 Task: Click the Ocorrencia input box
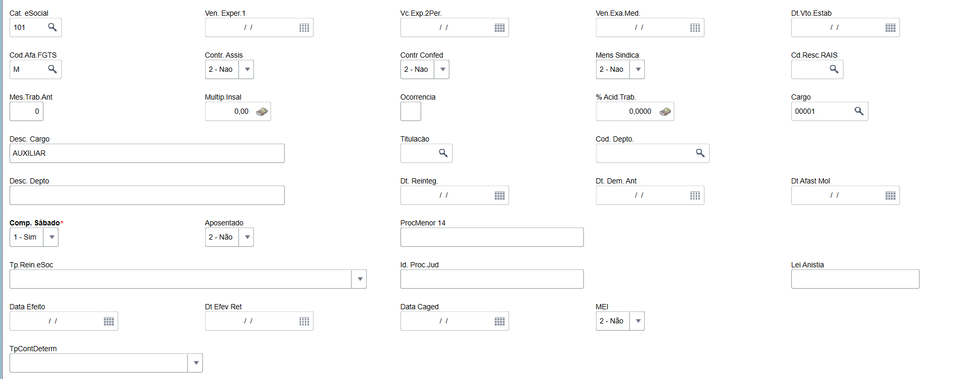(x=410, y=111)
